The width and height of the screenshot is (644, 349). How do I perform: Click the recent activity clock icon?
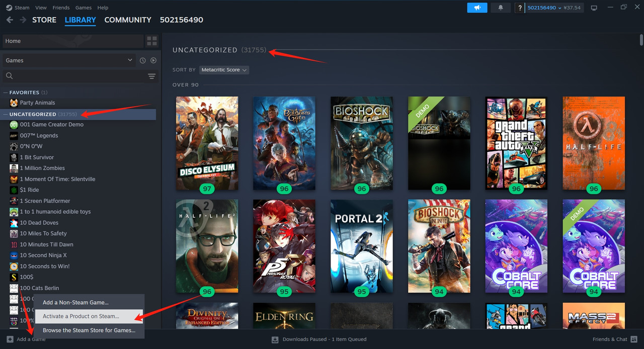coord(143,60)
